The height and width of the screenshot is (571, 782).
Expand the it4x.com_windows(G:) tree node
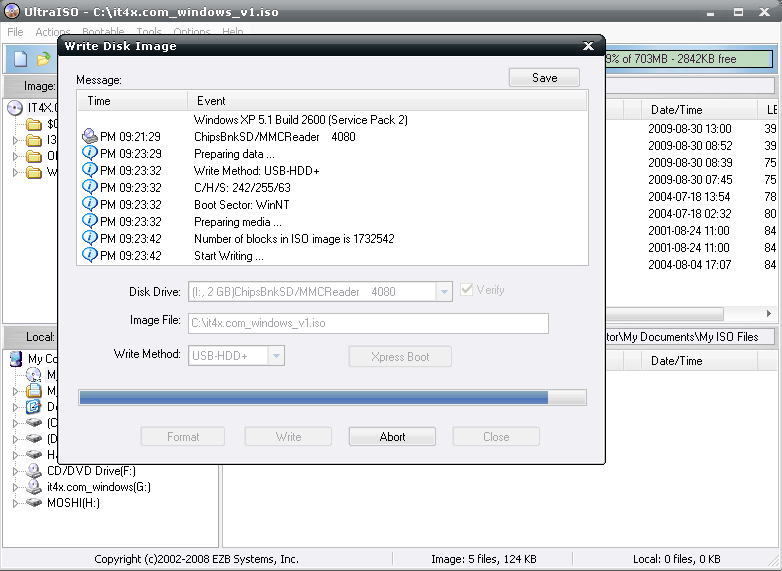click(x=15, y=487)
